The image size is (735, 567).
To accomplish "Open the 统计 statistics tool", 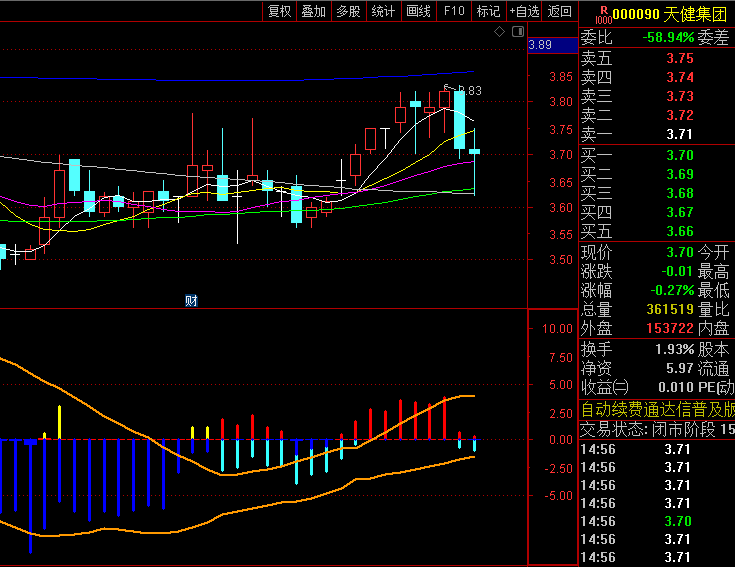I will pyautogui.click(x=383, y=11).
